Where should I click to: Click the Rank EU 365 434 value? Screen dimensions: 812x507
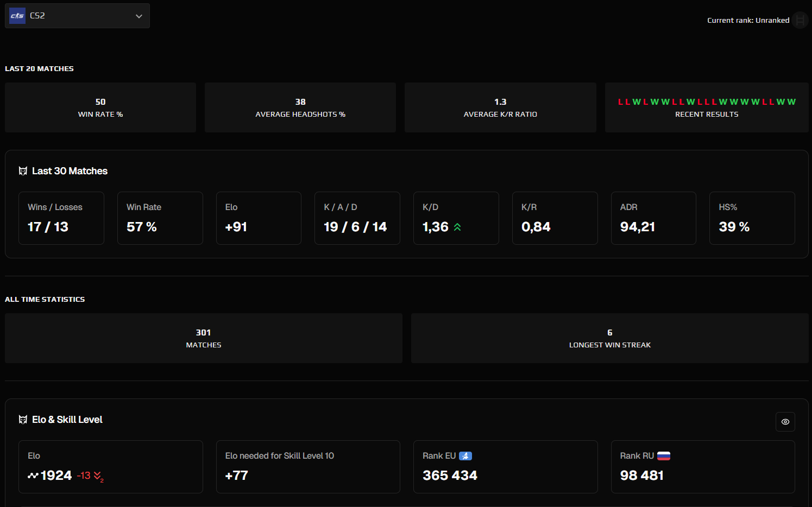point(450,475)
